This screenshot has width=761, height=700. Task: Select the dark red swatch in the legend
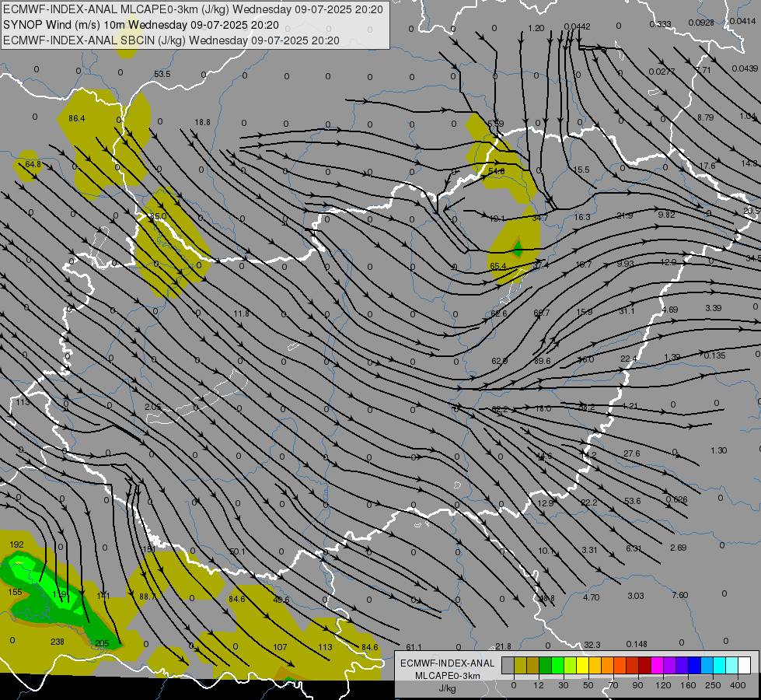(x=644, y=665)
